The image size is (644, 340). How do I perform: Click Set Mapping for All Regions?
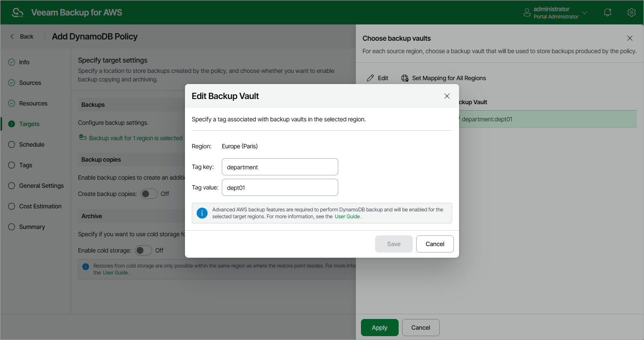click(444, 78)
